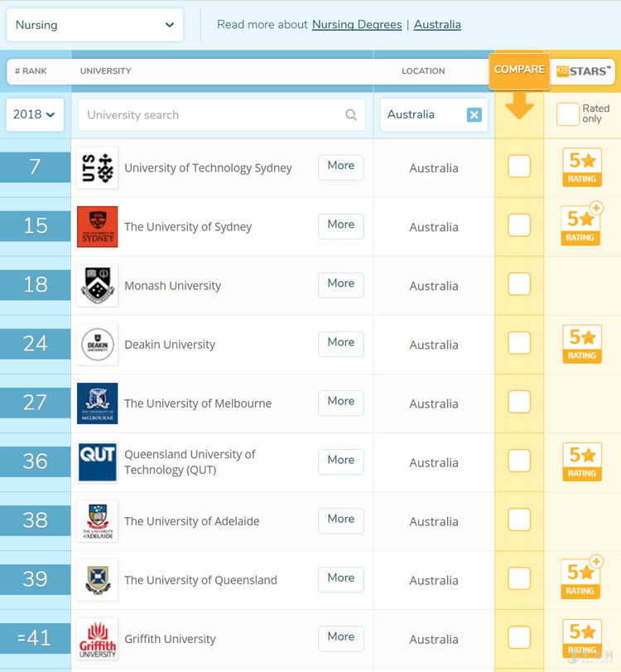Open Monash University name link

point(172,286)
